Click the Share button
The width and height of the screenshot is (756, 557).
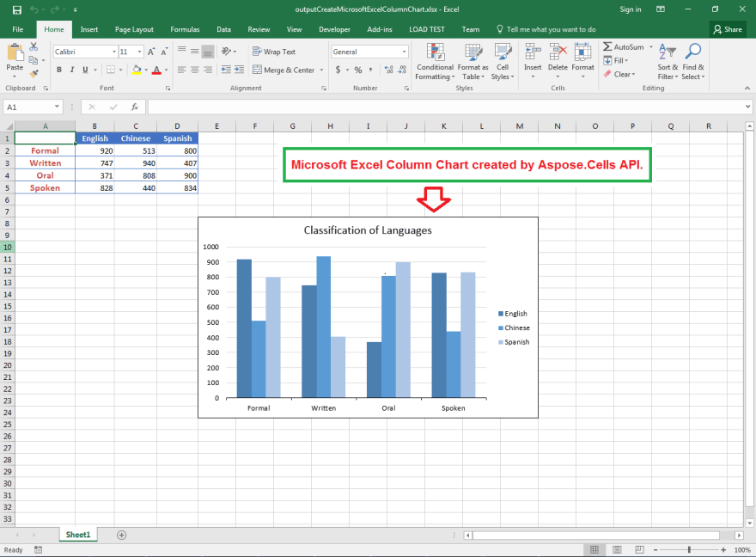tap(728, 29)
